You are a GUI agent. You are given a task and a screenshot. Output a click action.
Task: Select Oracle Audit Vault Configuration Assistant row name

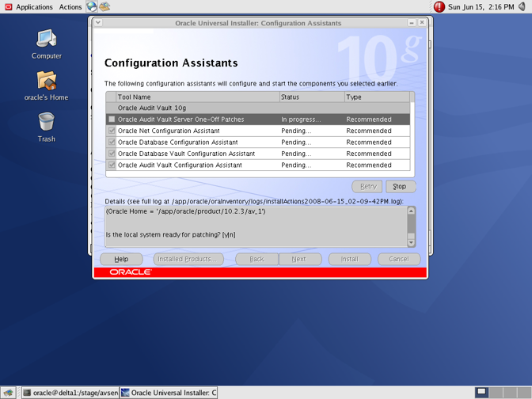(x=180, y=165)
